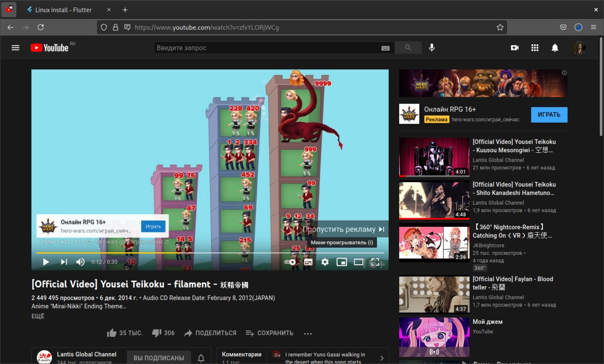
Task: Open the permissions icon in address bar
Action: point(127,27)
